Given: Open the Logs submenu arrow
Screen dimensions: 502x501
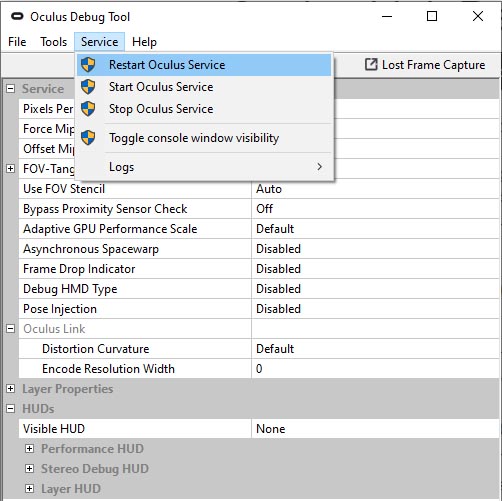Looking at the screenshot, I should coord(319,166).
